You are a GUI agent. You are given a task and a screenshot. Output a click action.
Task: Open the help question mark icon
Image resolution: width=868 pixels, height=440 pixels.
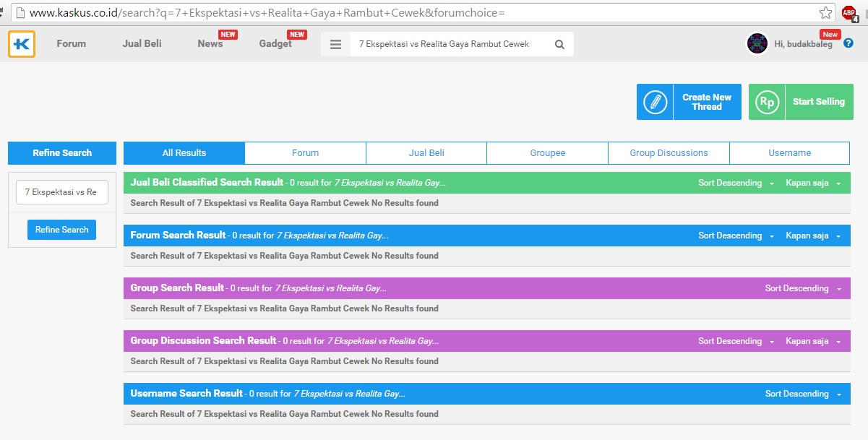tap(848, 43)
